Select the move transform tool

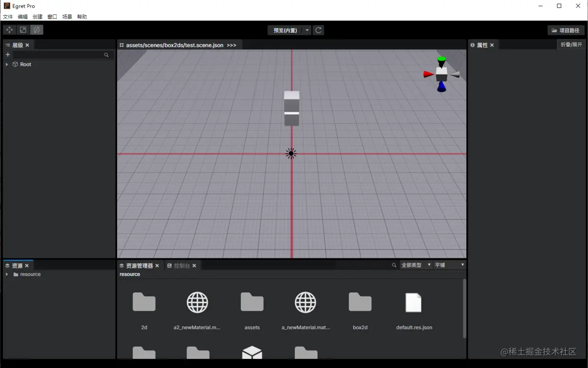[9, 30]
